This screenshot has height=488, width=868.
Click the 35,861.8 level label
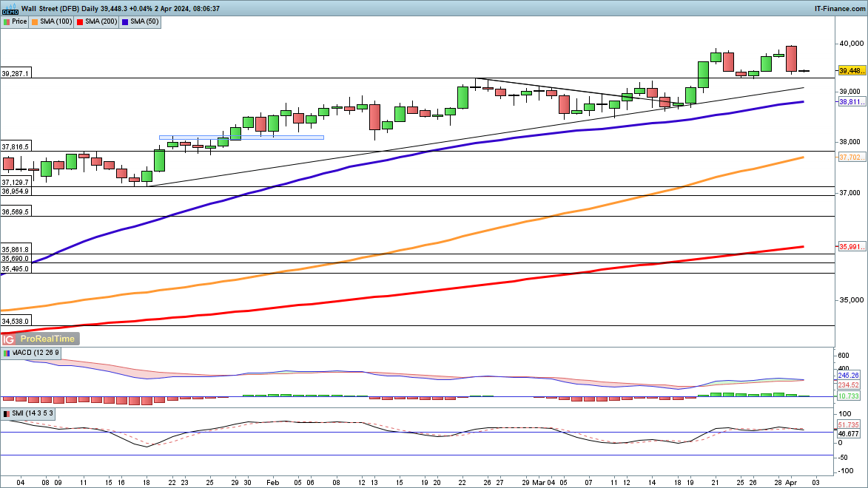coord(16,249)
